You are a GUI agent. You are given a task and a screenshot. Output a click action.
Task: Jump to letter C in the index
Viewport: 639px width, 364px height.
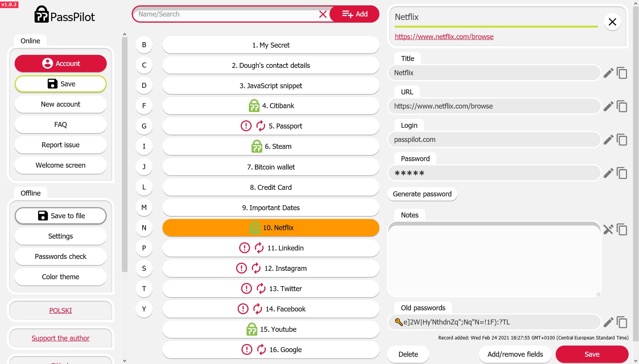[x=144, y=65]
